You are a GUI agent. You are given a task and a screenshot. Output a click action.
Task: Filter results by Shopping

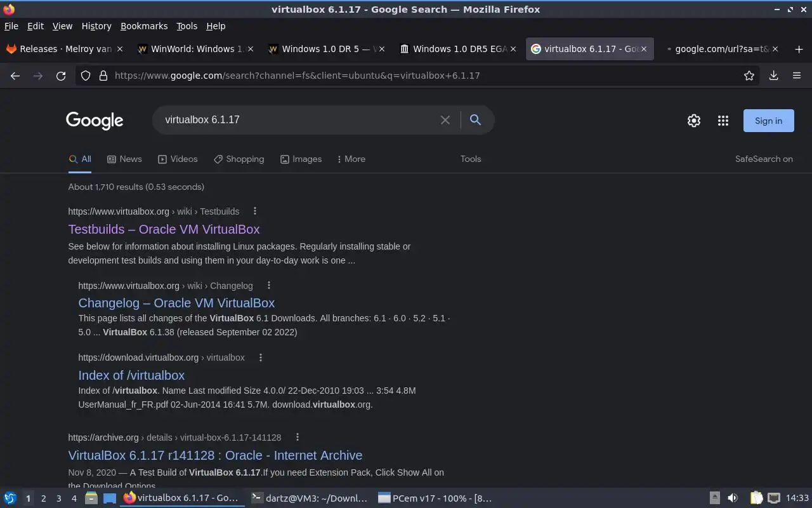pos(239,159)
